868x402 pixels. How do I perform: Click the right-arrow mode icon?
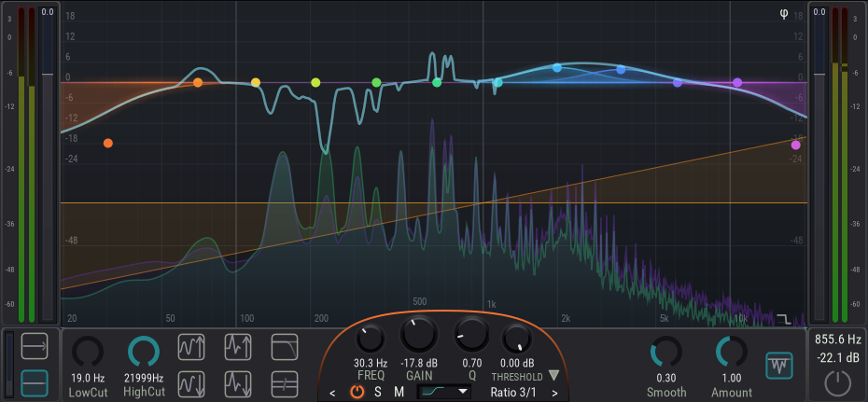(35, 347)
